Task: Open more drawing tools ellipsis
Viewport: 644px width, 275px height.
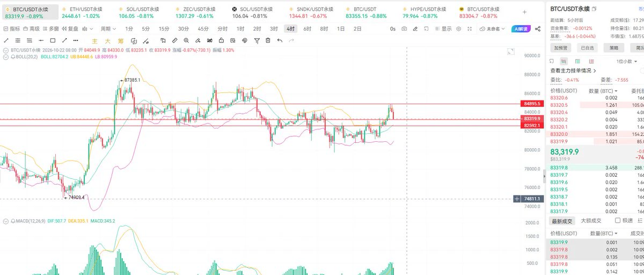Action: (x=76, y=40)
